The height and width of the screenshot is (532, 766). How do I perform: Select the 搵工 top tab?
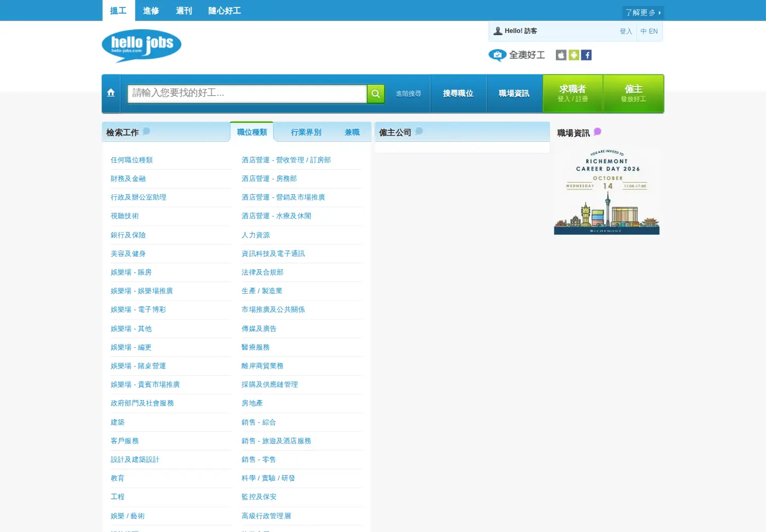118,11
